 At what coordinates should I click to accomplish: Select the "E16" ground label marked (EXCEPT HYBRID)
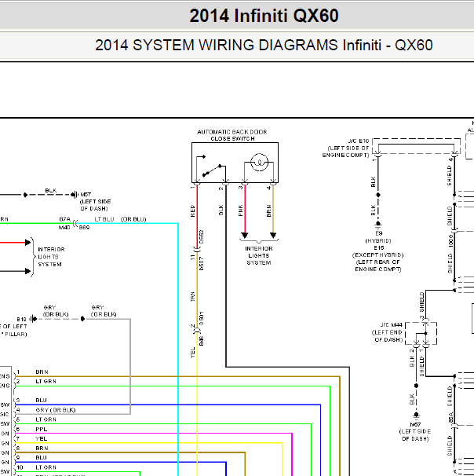coord(379,247)
